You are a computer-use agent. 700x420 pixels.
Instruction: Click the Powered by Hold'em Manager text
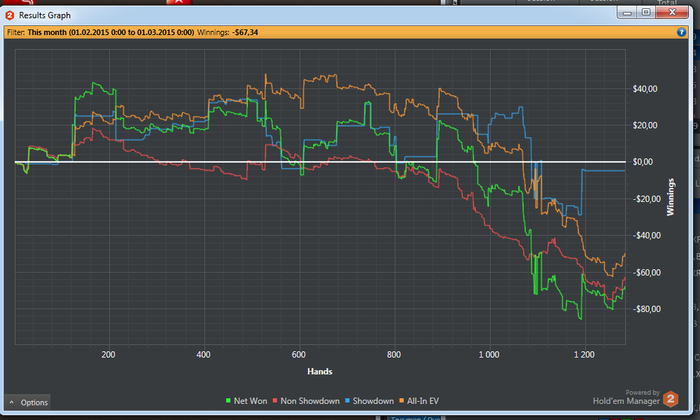pos(626,397)
